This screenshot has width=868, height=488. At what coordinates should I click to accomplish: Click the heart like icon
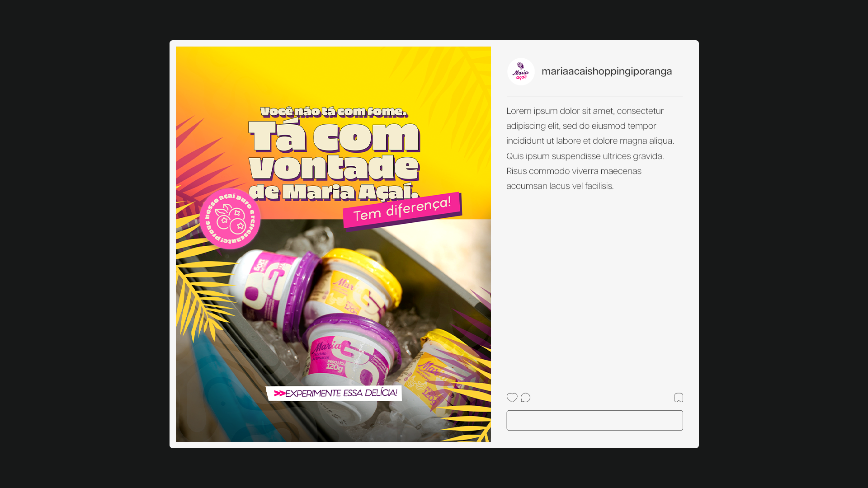tap(512, 398)
